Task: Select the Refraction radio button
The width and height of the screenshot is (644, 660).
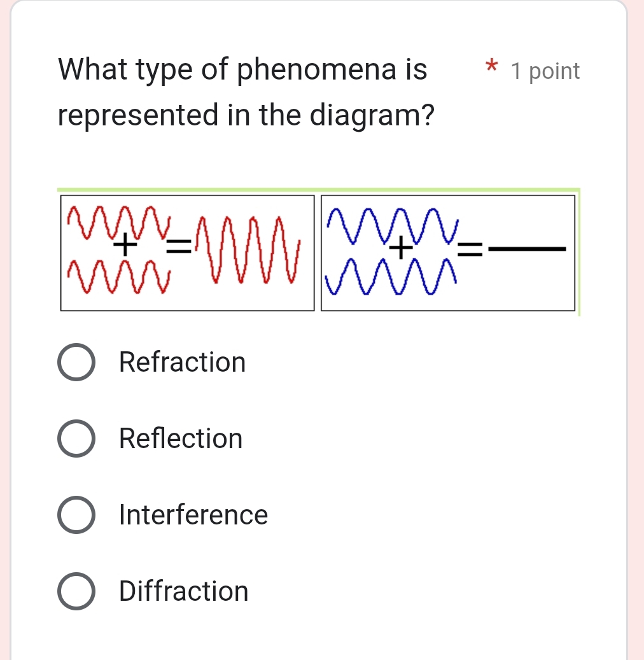Action: [76, 362]
